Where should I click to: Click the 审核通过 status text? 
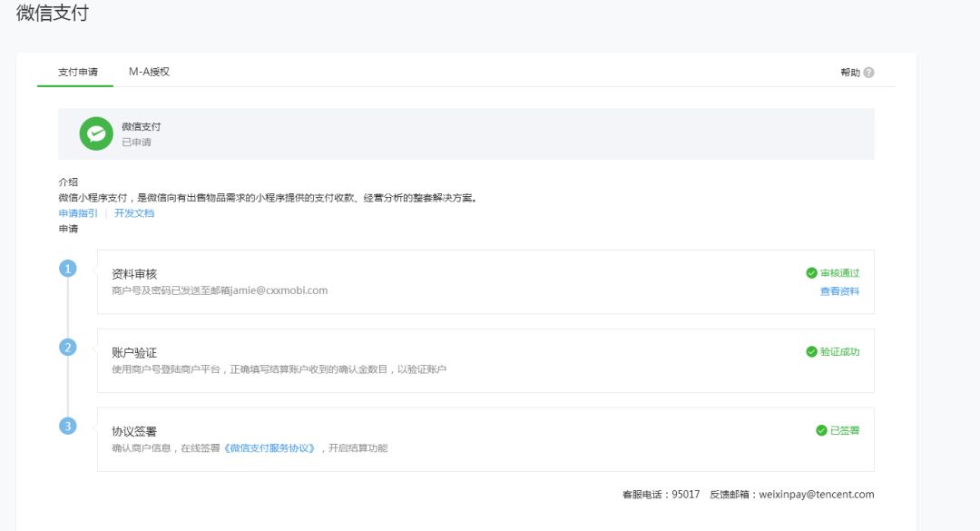click(839, 272)
